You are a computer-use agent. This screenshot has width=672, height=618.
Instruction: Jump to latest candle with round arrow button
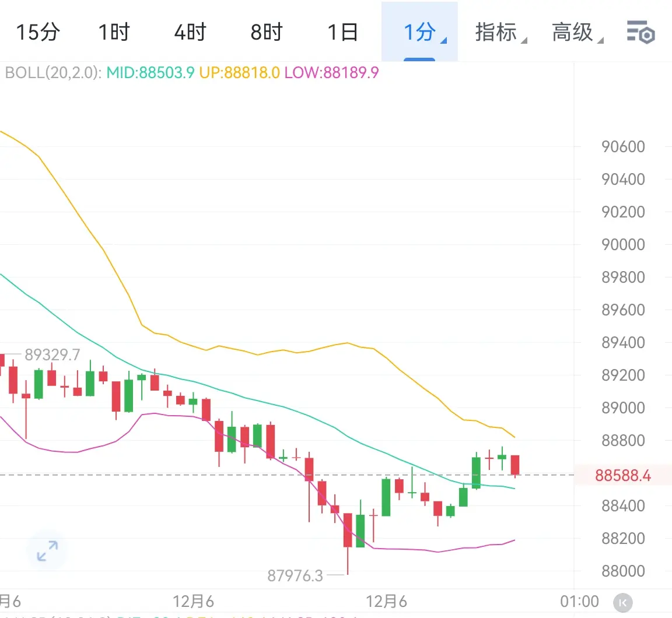(x=623, y=603)
